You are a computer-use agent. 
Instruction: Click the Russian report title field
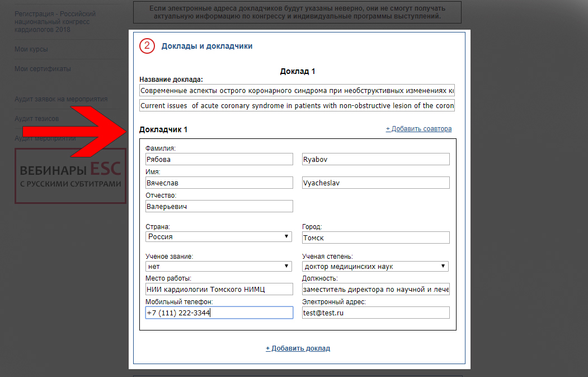click(297, 91)
